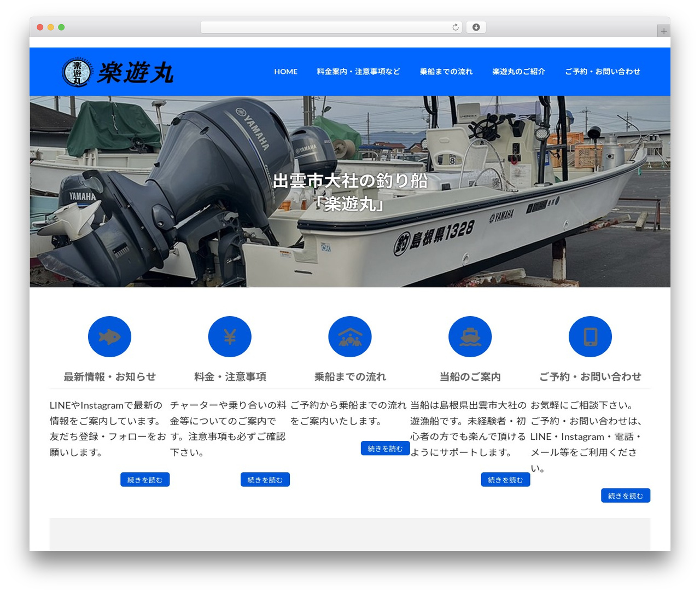Click the yen symbol pricing icon

tap(230, 336)
